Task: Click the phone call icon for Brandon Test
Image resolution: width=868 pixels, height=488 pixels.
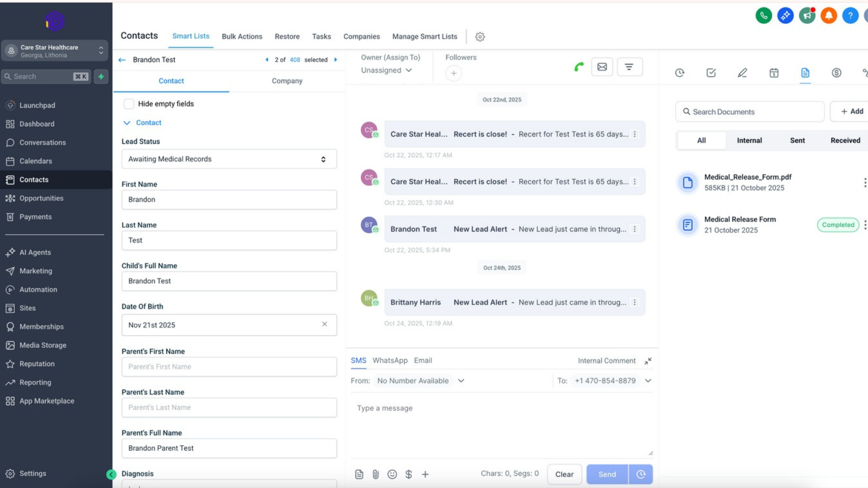Action: point(579,66)
